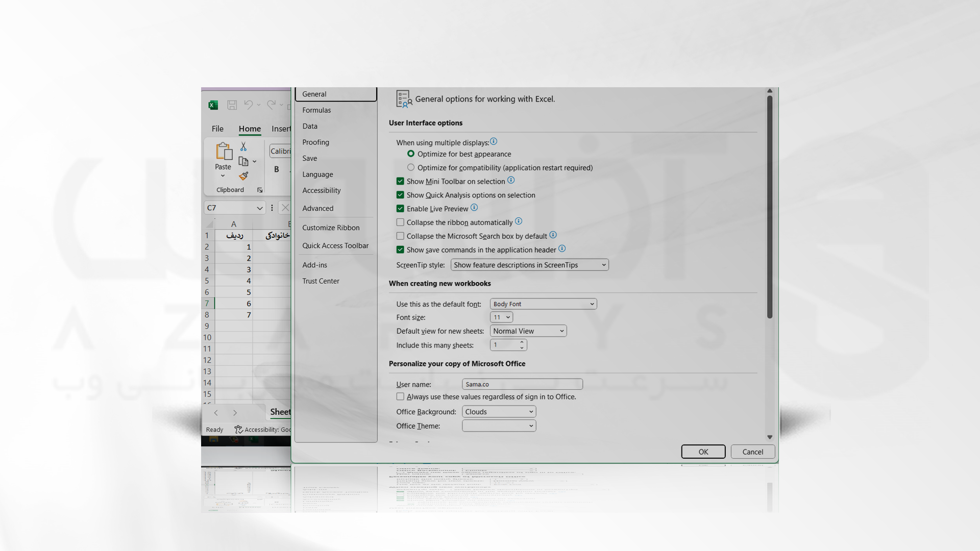Check Always use these values regardless of sign in
This screenshot has width=980, height=551.
(x=400, y=396)
